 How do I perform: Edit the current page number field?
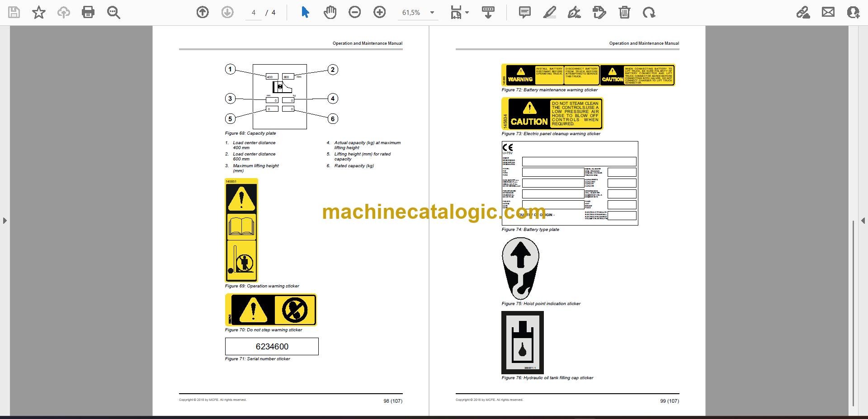[254, 13]
